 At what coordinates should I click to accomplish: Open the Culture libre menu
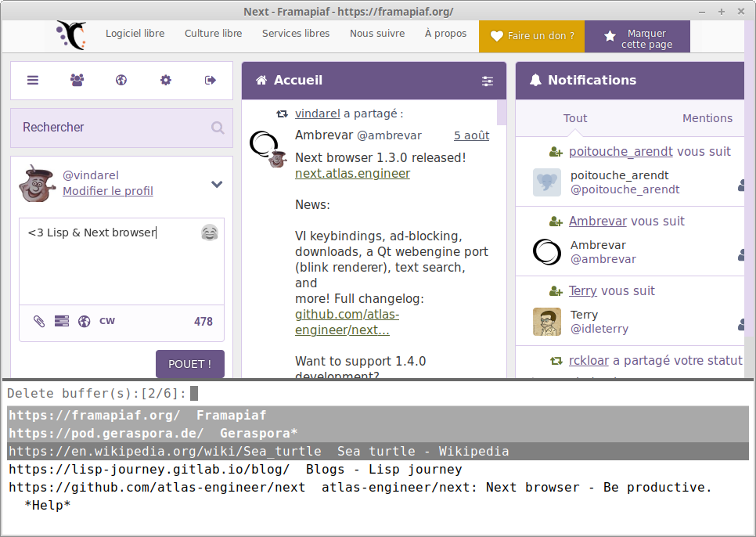(x=213, y=33)
